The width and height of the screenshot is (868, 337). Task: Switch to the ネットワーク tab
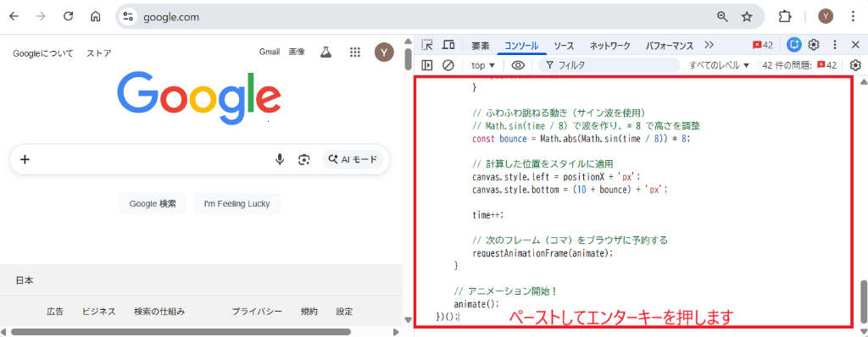point(610,46)
